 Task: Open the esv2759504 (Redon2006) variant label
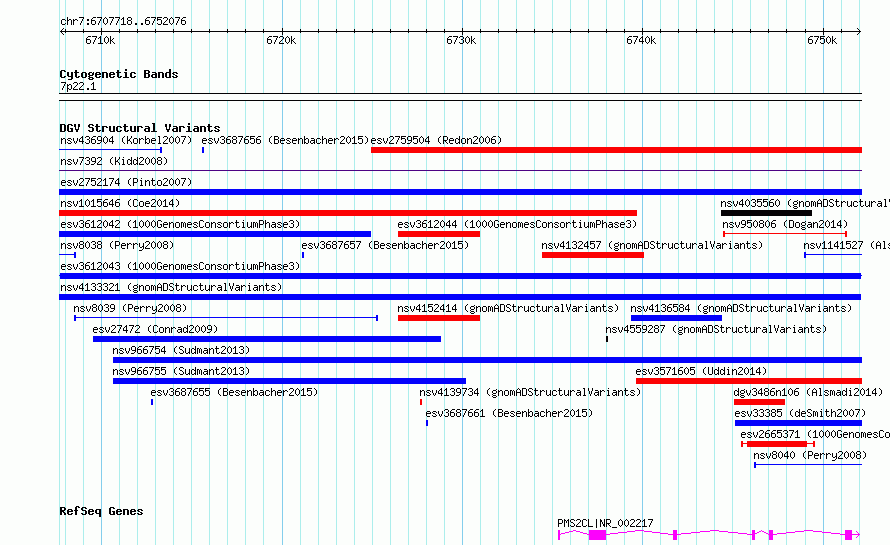436,140
